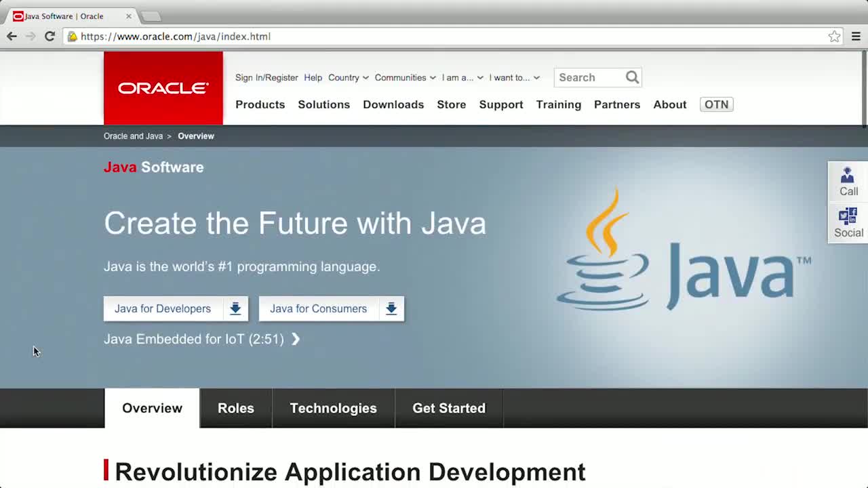The image size is (868, 488).
Task: Open the About menu
Action: 670,104
